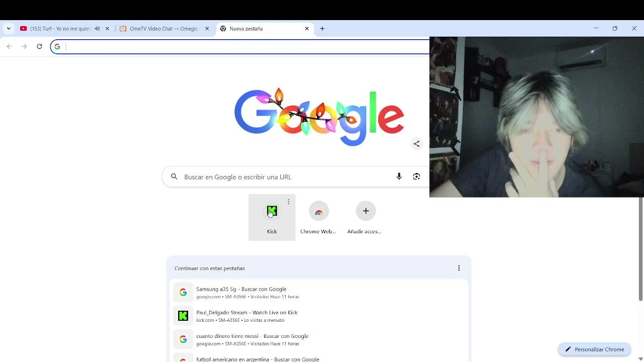
Task: Open Kick shortcut three-dot options
Action: [288, 202]
